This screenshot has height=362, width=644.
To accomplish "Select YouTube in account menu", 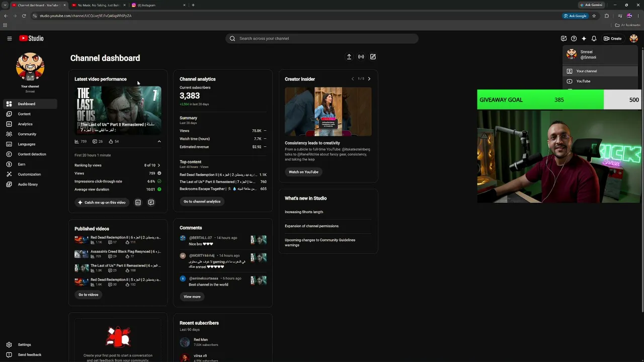I will [600, 81].
